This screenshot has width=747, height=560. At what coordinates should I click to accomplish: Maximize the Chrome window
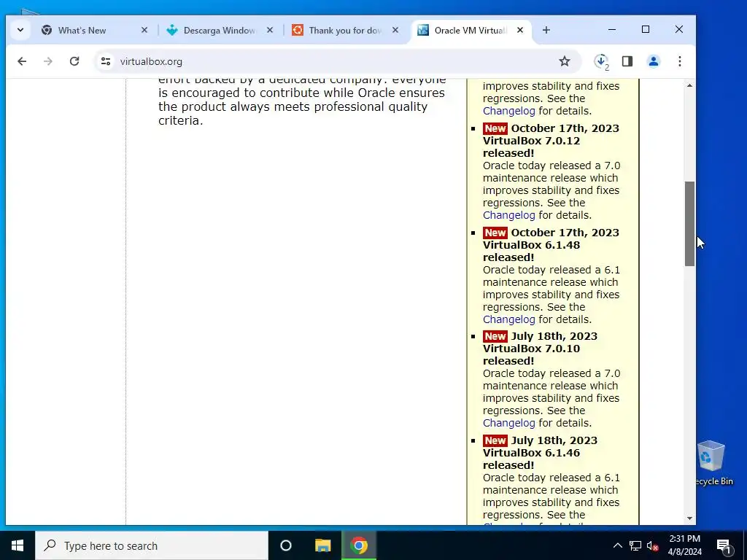pos(646,29)
